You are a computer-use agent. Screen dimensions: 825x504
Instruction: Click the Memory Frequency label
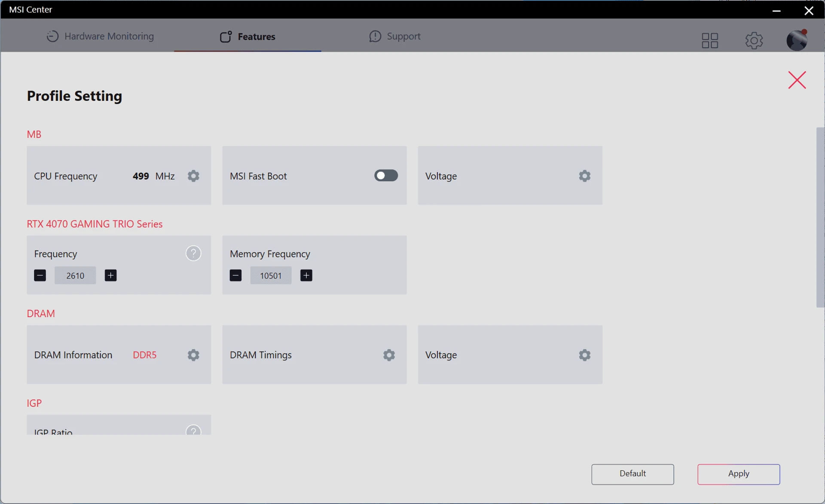(x=270, y=254)
